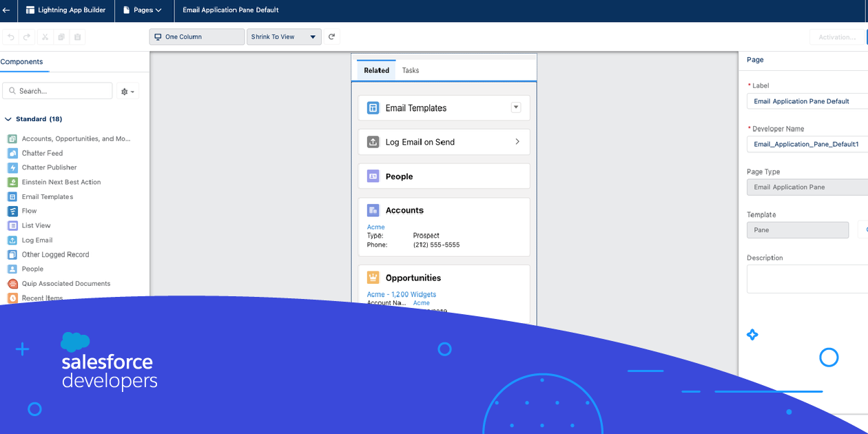Collapse the Standard (18) section
The image size is (868, 434).
click(x=33, y=119)
